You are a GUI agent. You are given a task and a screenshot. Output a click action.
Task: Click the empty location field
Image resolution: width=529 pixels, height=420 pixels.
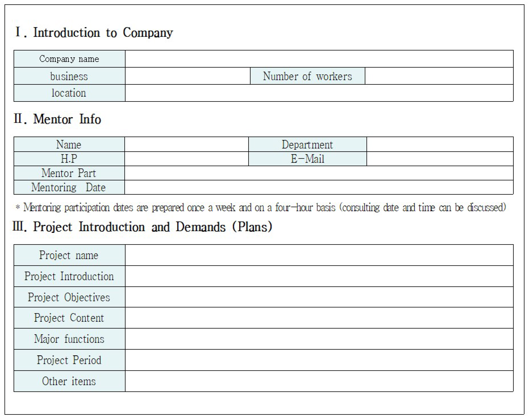click(319, 93)
